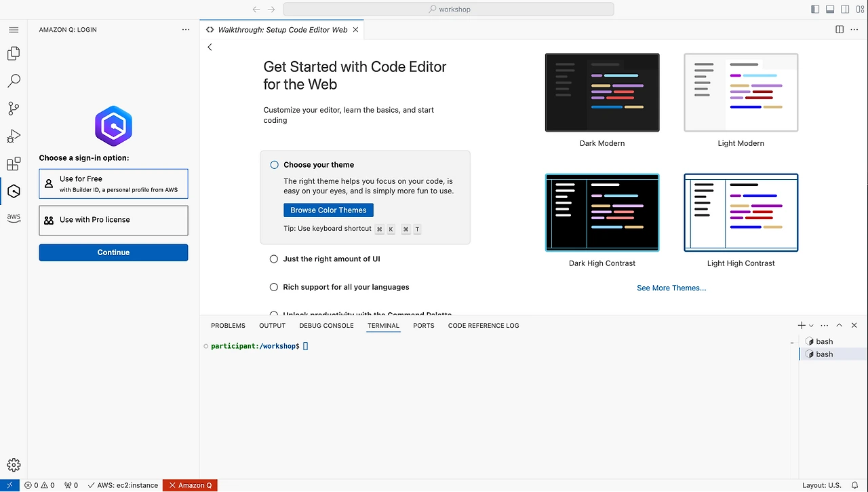The height and width of the screenshot is (492, 868).
Task: Expand the maximize panel chevron
Action: [840, 325]
